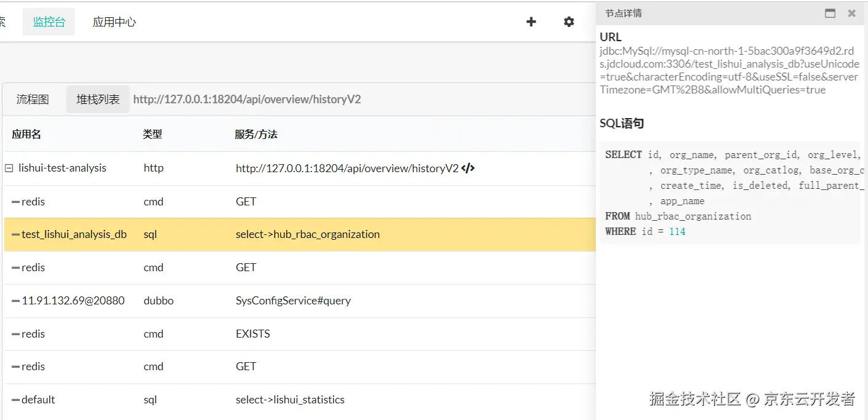This screenshot has height=420, width=868.
Task: Click the highlighted select->hub_rbac_organization row
Action: [x=308, y=234]
